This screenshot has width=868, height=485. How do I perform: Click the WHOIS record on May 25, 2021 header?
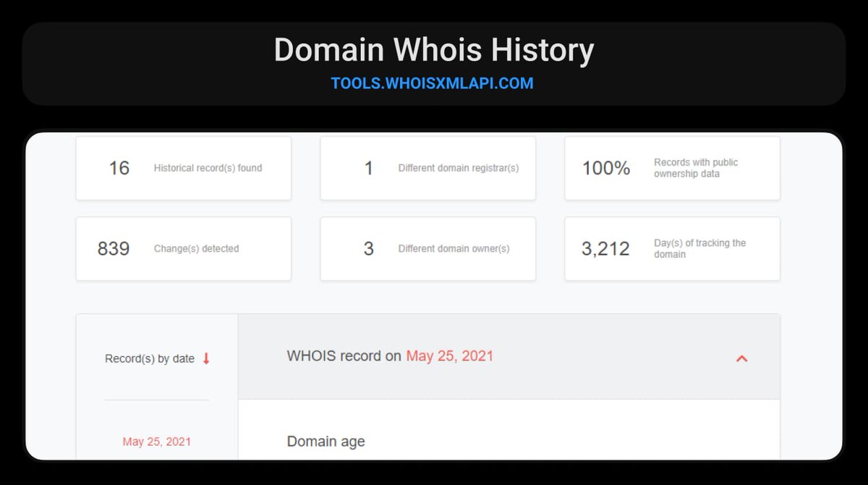coord(509,356)
